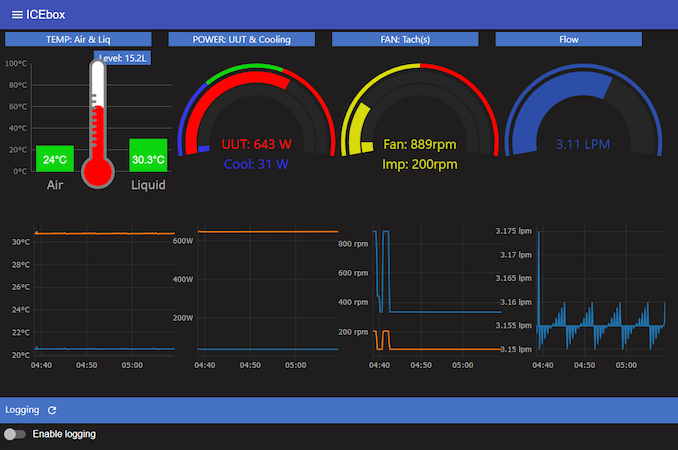
Task: Toggle the Enable logging switch
Action: point(15,434)
